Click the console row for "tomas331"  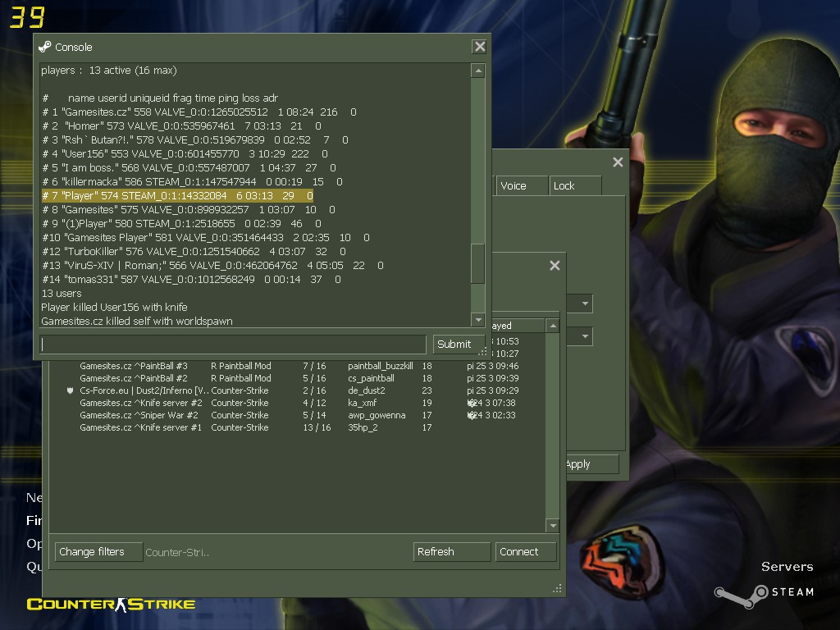point(191,279)
